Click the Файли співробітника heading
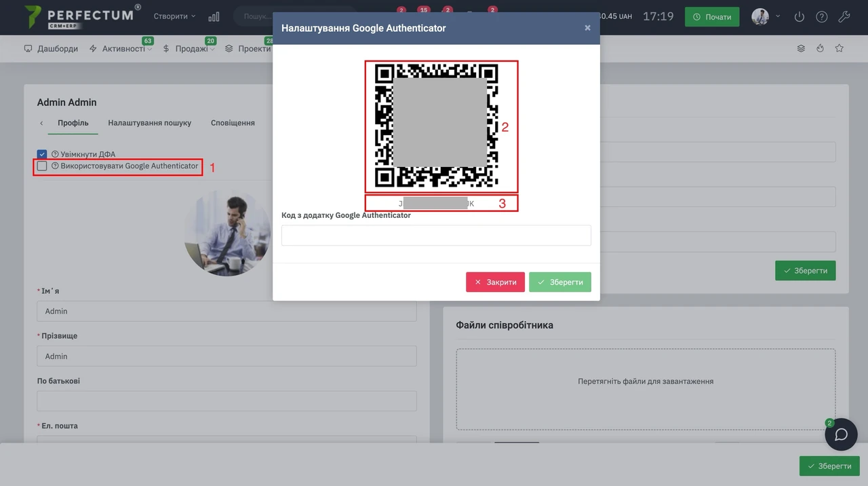This screenshot has height=486, width=868. [x=505, y=325]
